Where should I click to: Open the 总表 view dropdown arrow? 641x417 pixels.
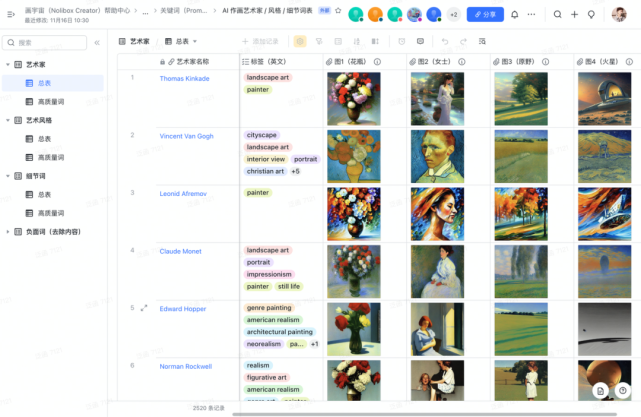tap(195, 41)
